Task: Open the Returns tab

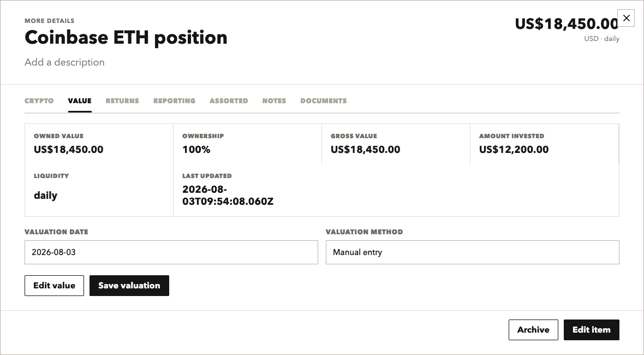Action: coord(122,100)
